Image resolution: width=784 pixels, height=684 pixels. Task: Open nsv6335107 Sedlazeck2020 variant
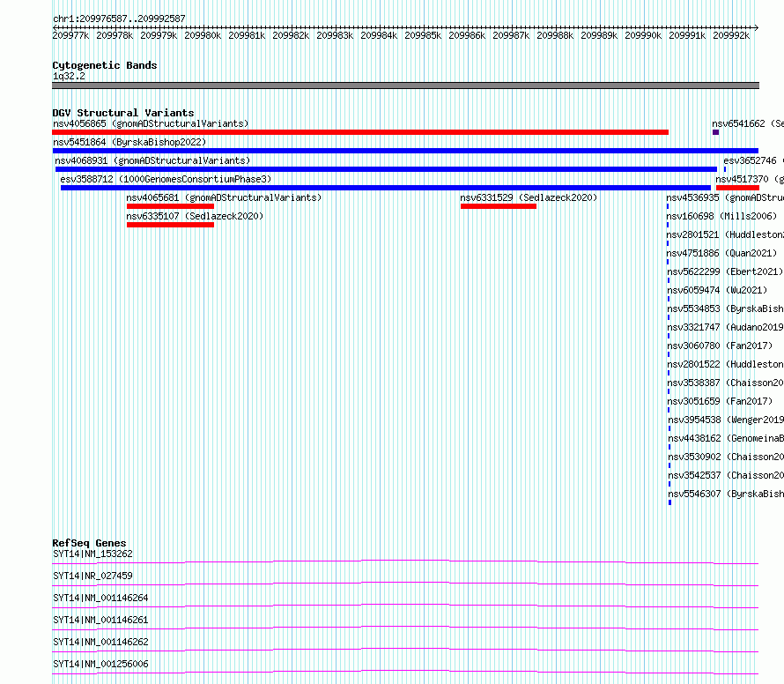(195, 216)
